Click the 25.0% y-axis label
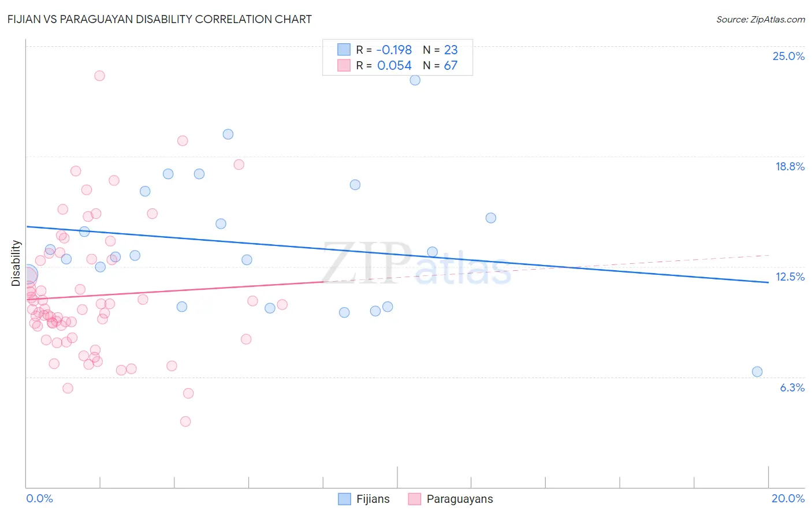This screenshot has height=515, width=812. click(788, 56)
